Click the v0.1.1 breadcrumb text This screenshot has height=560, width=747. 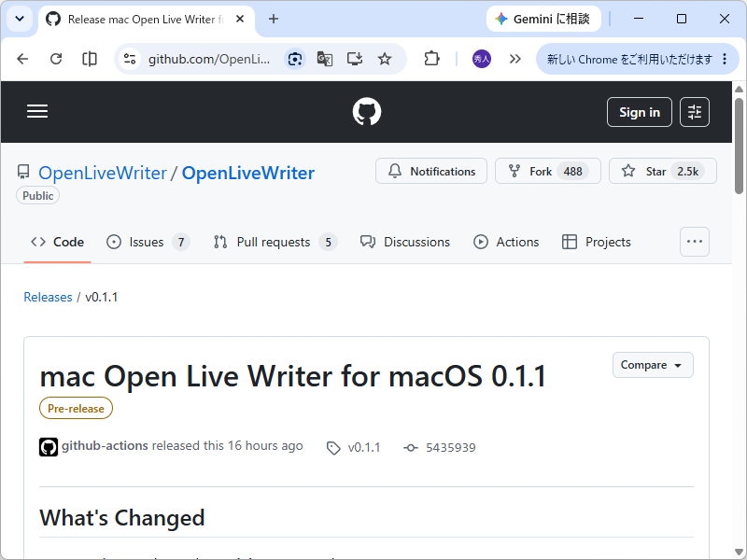102,297
